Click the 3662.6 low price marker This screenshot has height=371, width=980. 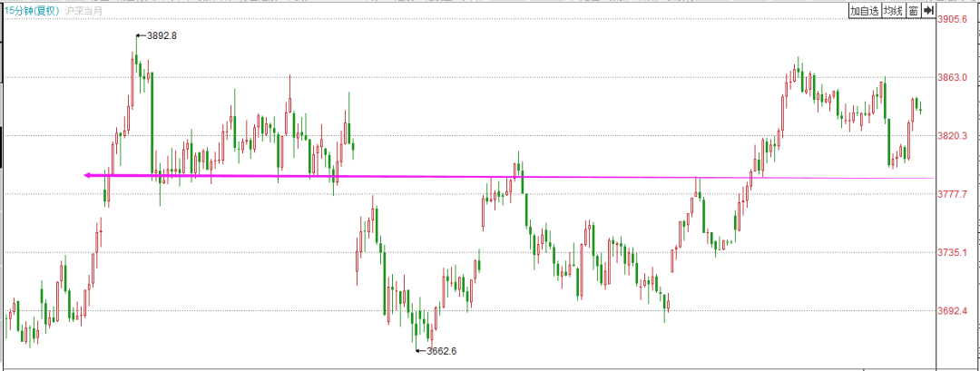pyautogui.click(x=440, y=350)
